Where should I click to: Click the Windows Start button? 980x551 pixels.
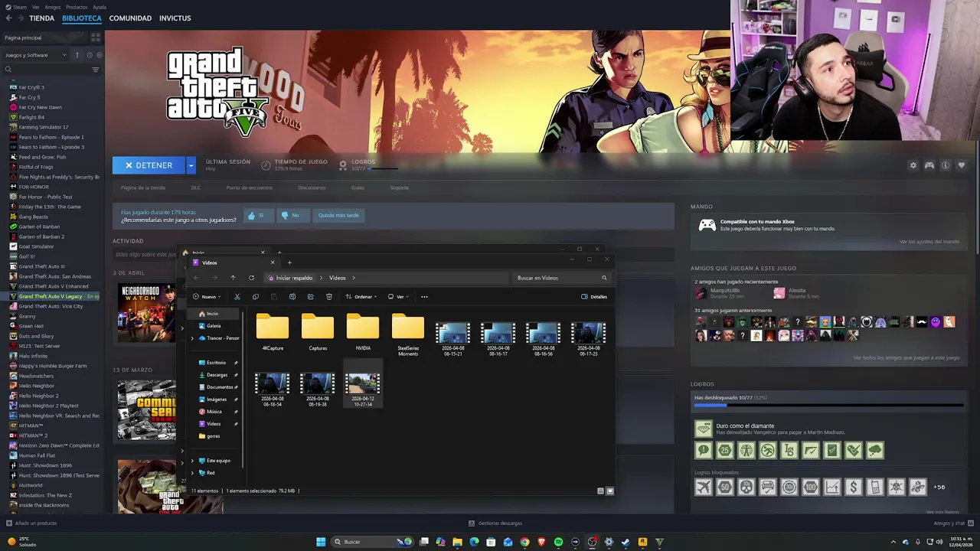[x=321, y=542]
